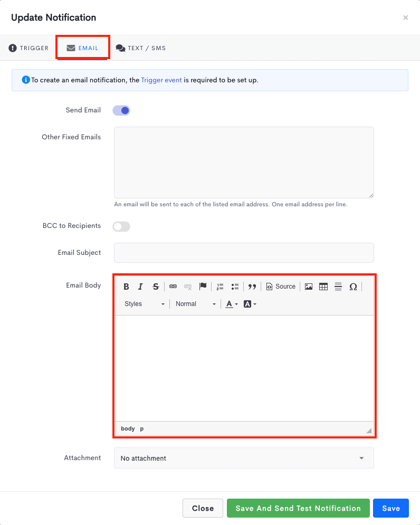Insert a link using the link icon

pyautogui.click(x=173, y=287)
